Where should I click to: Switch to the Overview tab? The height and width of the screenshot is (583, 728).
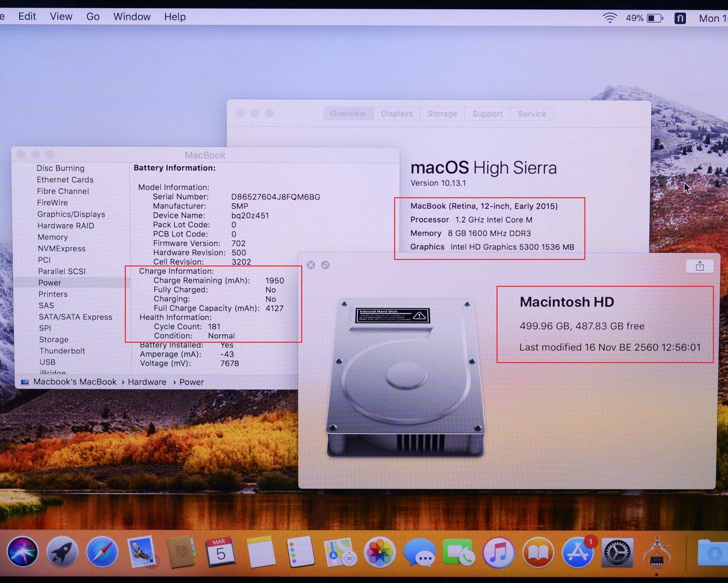(x=348, y=114)
